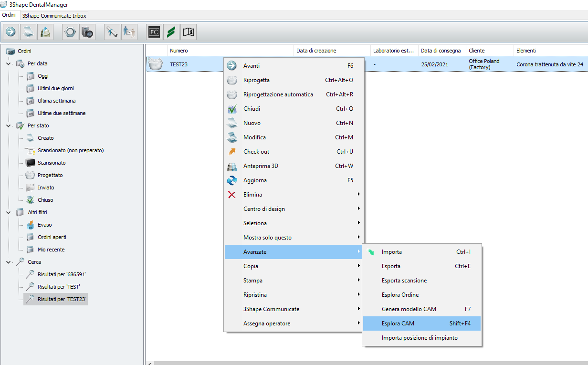Image resolution: width=588 pixels, height=365 pixels.
Task: Click the Ultimi due giorni filter icon
Action: pyautogui.click(x=31, y=88)
